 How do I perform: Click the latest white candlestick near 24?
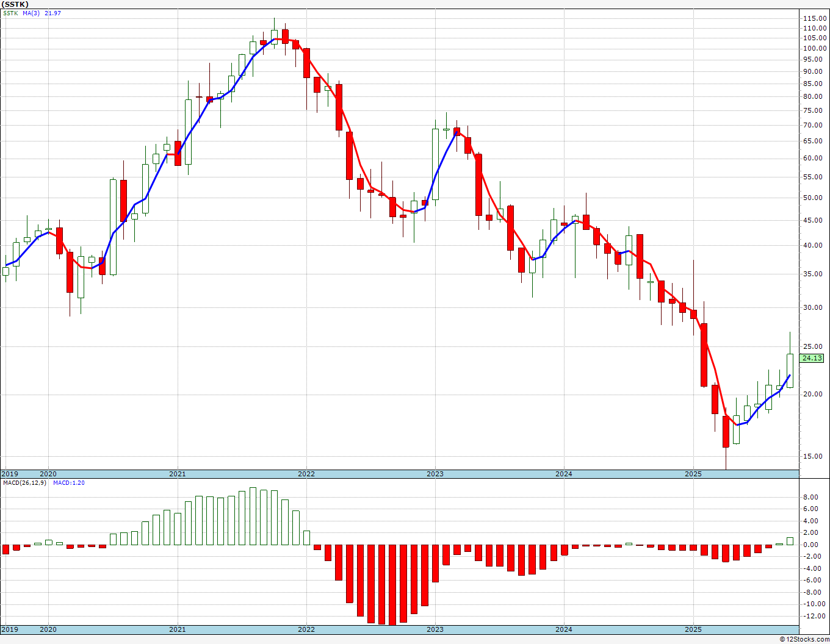(790, 370)
